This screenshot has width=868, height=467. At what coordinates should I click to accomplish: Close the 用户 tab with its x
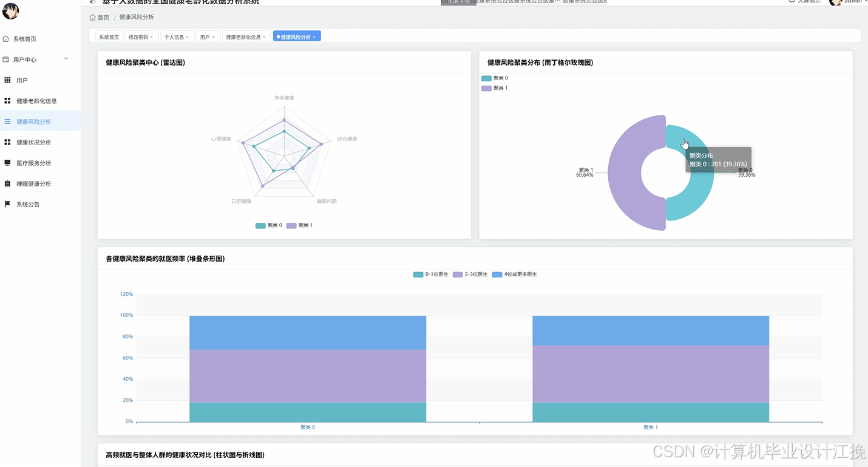pyautogui.click(x=214, y=37)
